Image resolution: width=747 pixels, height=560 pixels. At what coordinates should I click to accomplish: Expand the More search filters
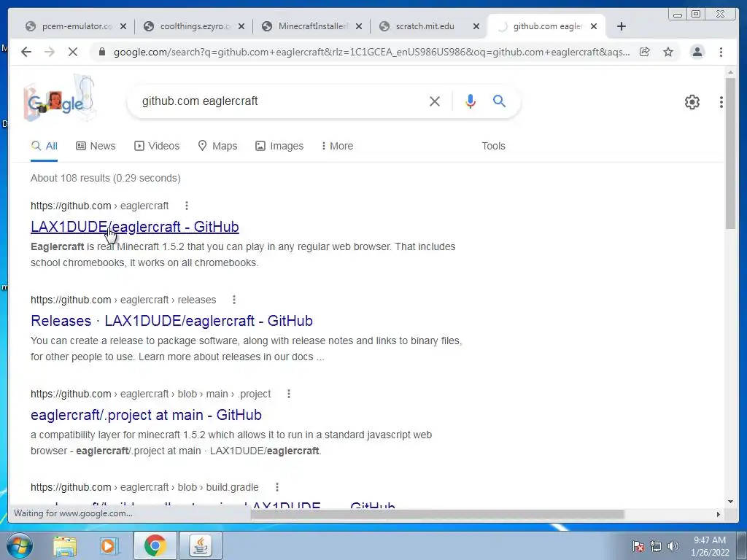click(x=337, y=146)
